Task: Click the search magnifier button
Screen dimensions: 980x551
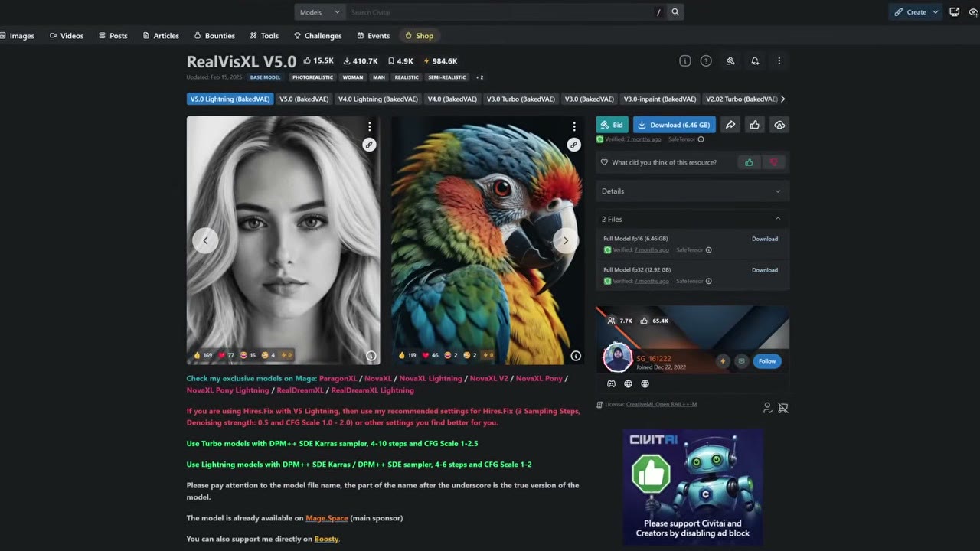Action: point(675,12)
